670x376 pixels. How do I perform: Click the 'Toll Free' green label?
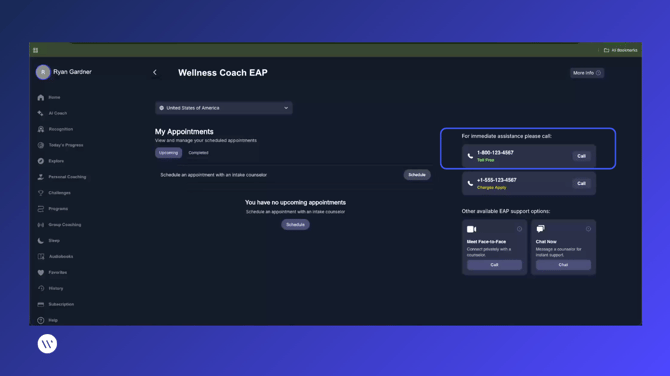485,160
